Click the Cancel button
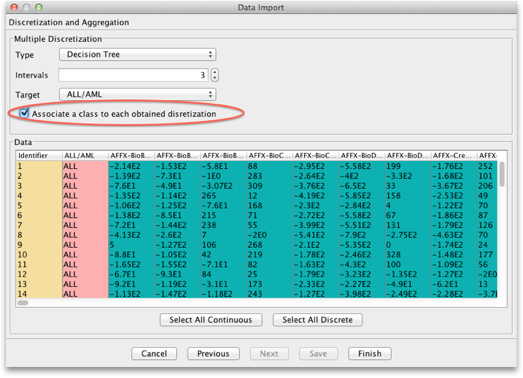 (154, 353)
